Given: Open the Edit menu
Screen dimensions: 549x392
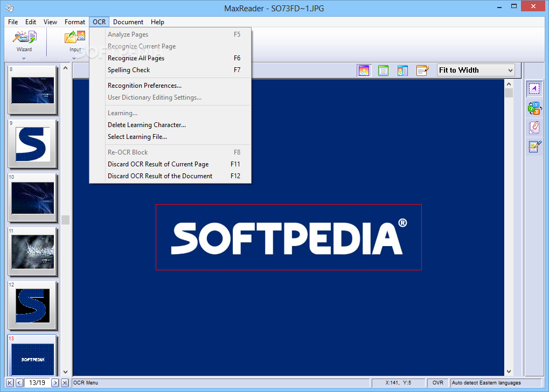Looking at the screenshot, I should (x=31, y=22).
